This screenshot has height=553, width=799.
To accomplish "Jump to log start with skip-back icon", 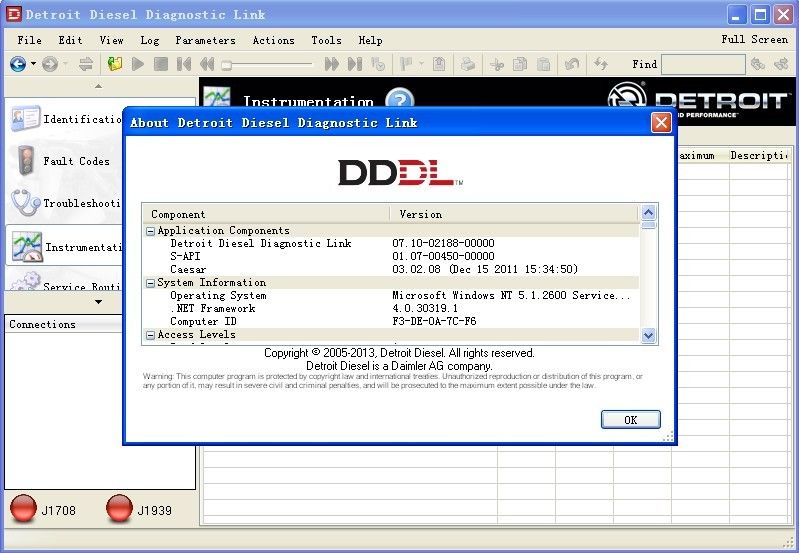I will click(x=184, y=64).
